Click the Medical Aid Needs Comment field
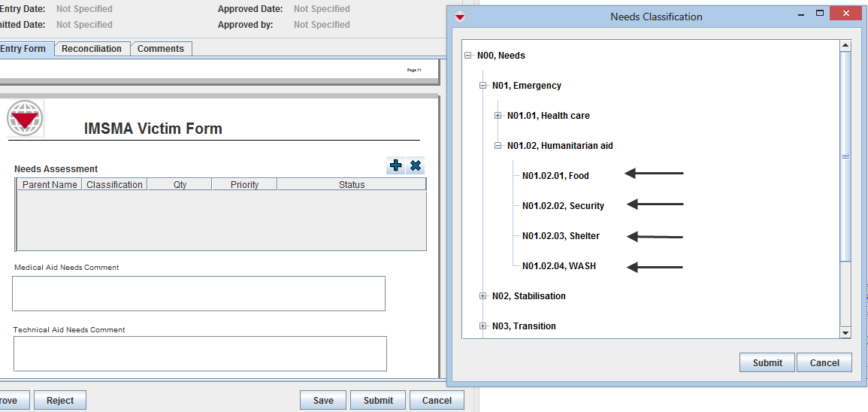Screen dimensions: 868x412 198,293
